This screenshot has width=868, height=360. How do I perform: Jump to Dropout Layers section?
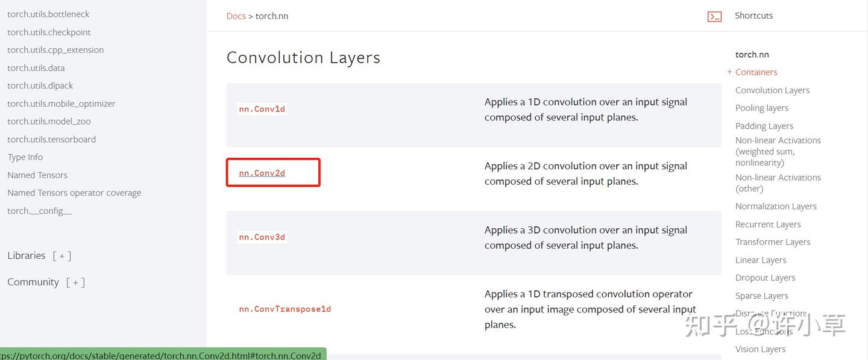765,278
